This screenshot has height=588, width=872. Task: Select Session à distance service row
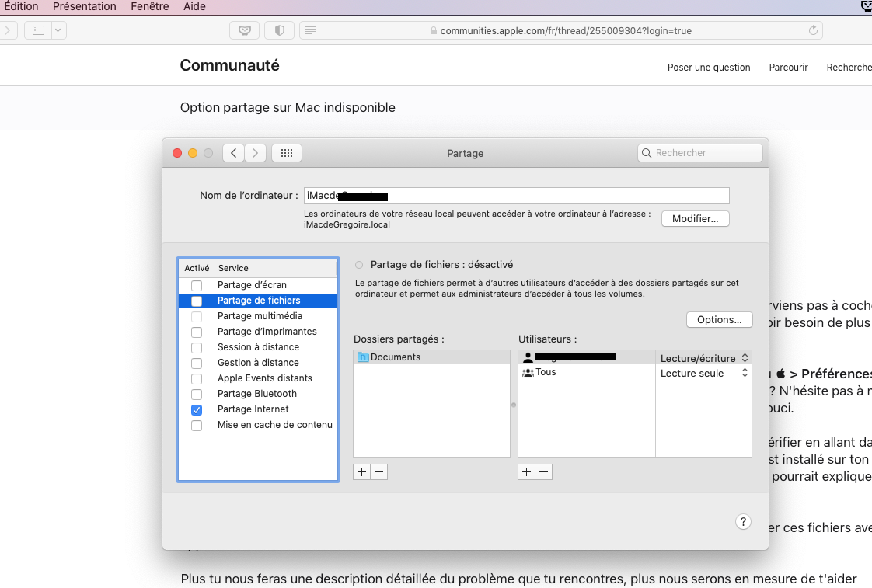coord(258,347)
